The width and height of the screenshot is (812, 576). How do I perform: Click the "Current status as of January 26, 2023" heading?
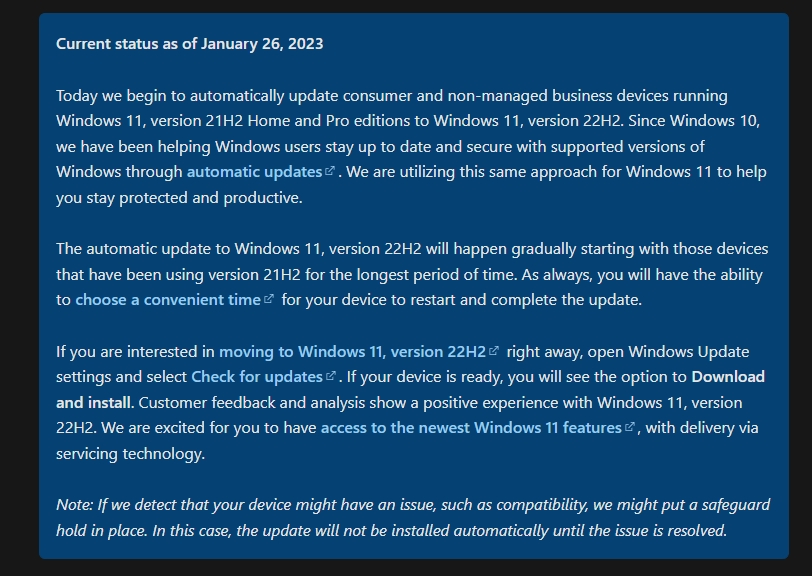(x=190, y=44)
